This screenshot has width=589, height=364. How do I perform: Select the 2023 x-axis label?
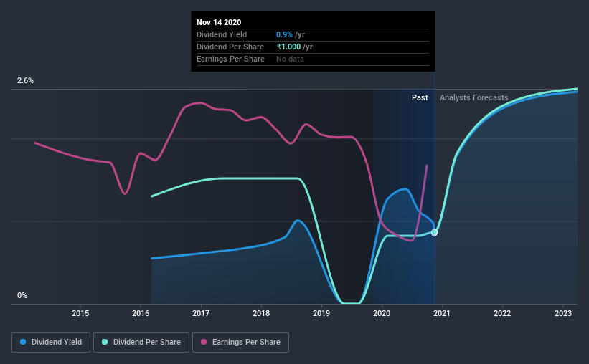563,313
